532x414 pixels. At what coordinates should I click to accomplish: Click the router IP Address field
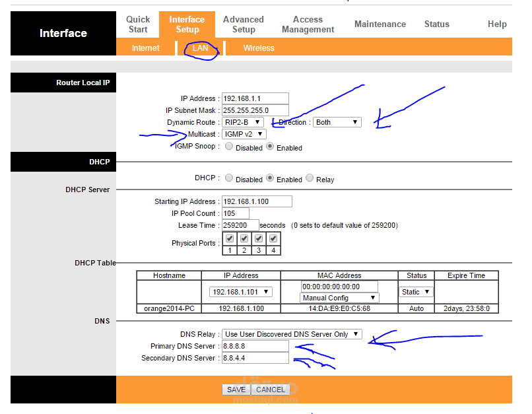tap(255, 98)
